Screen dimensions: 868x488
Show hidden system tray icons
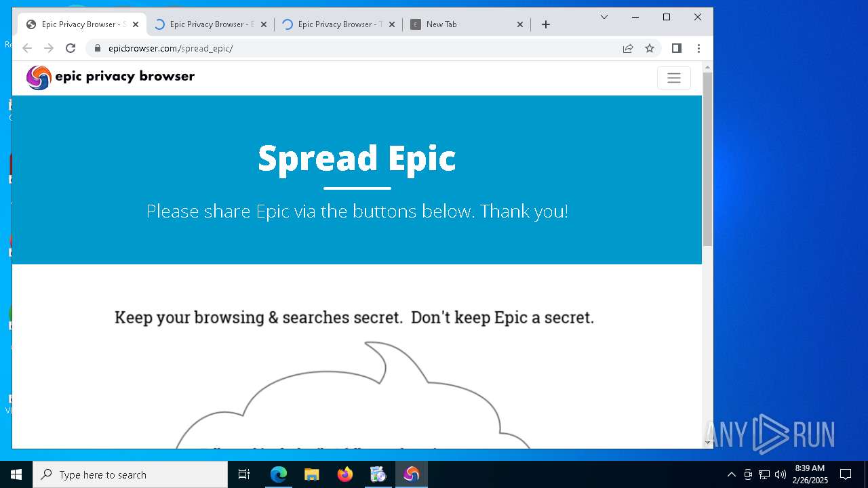(x=731, y=474)
